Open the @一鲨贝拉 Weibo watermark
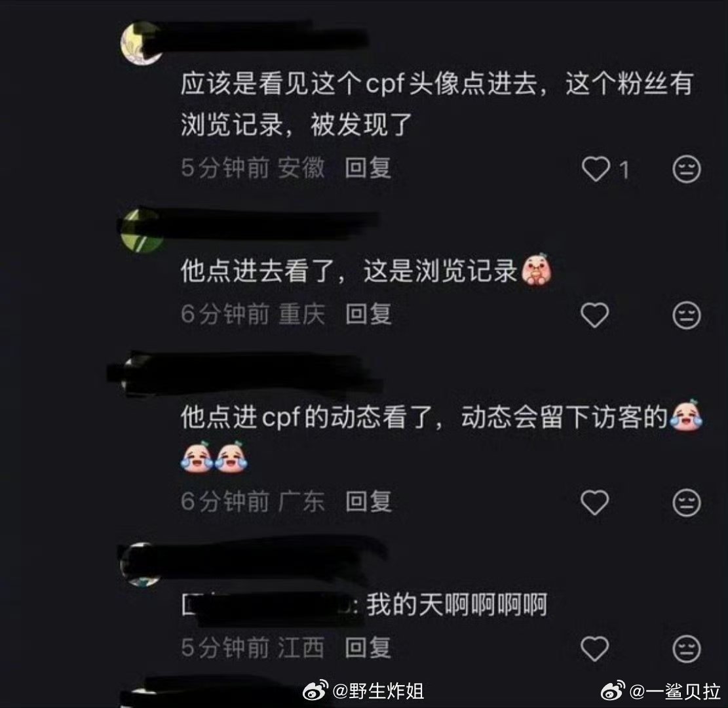This screenshot has height=708, width=728. pos(661,691)
